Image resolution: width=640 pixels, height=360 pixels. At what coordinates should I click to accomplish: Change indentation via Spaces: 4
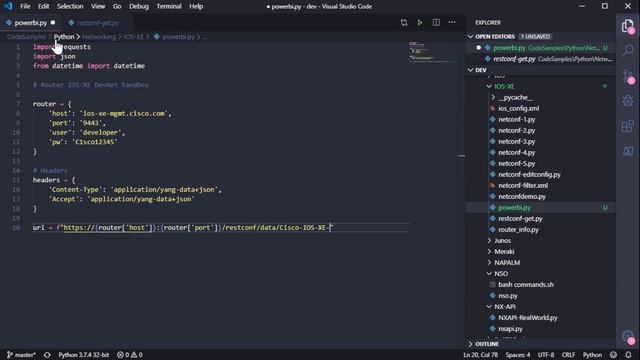point(518,355)
